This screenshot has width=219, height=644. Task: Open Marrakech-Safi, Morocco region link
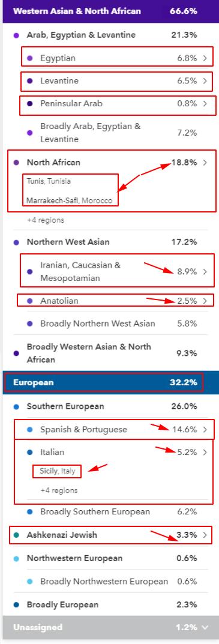(70, 200)
